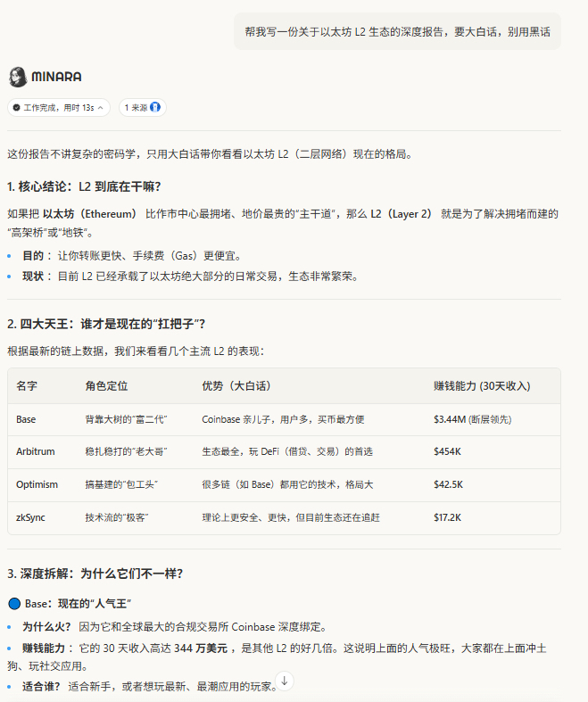The image size is (588, 702).
Task: Click the Arbitrum cell in table
Action: tap(36, 451)
